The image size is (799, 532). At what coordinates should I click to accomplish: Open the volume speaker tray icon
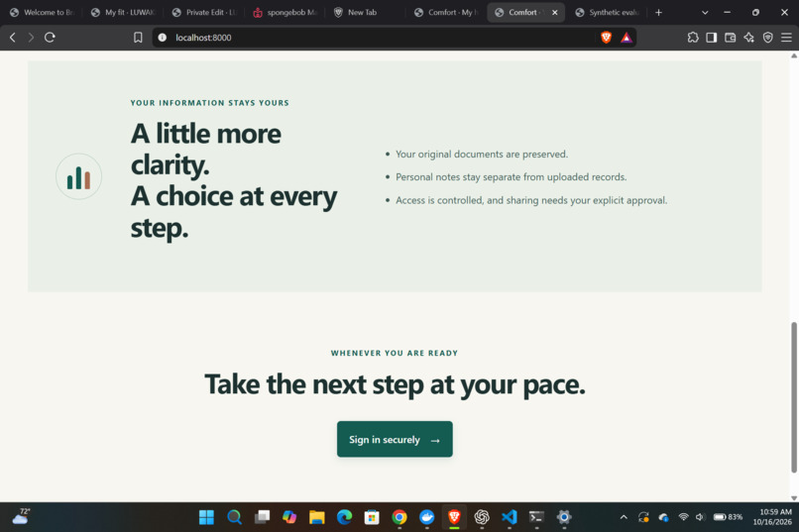[x=700, y=517]
